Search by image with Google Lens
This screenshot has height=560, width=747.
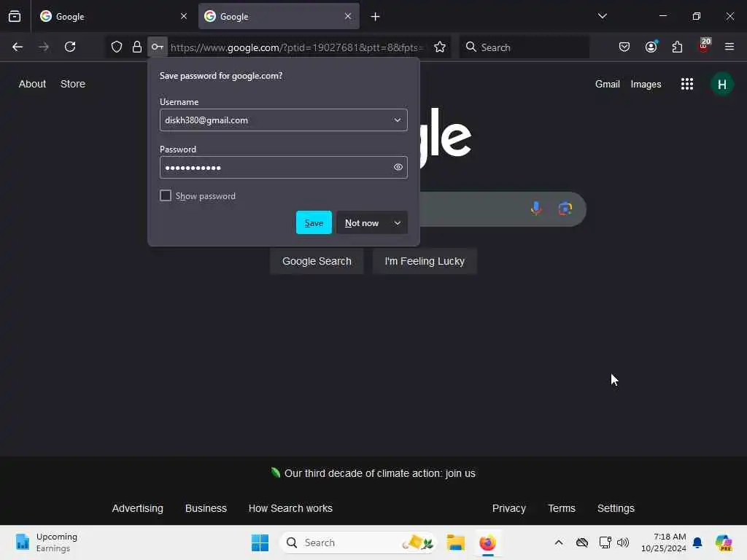565,209
